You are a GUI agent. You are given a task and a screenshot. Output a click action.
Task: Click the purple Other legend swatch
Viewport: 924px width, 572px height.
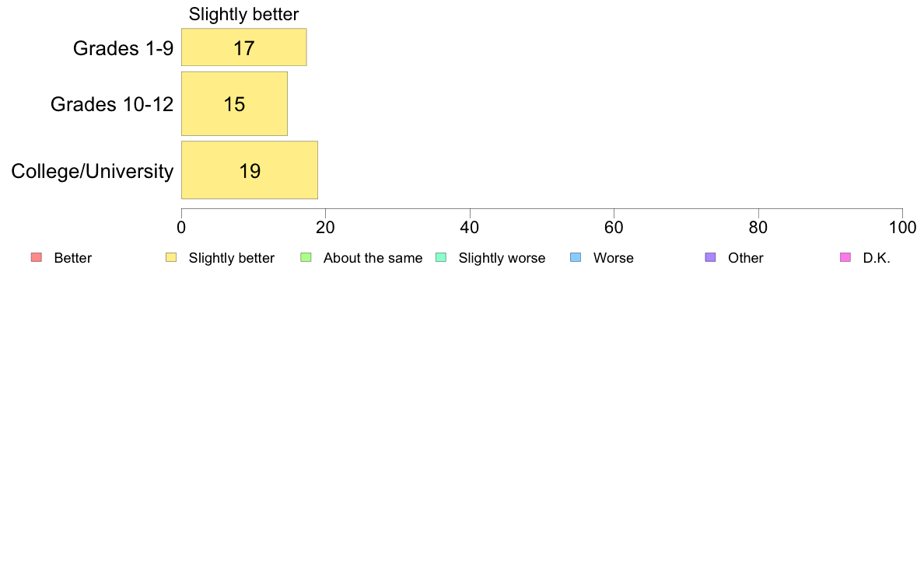(x=711, y=257)
